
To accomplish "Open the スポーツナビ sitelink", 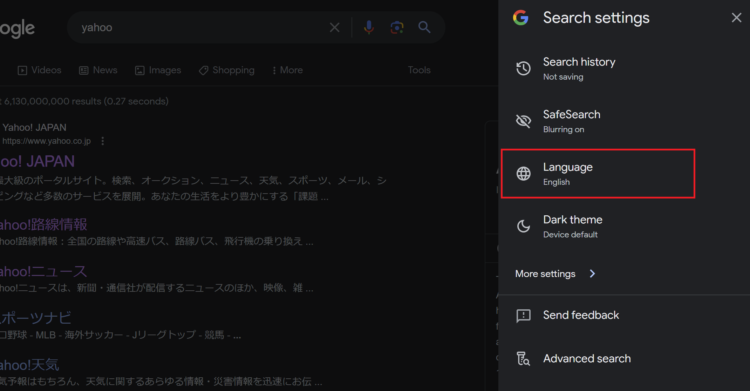I will point(35,318).
